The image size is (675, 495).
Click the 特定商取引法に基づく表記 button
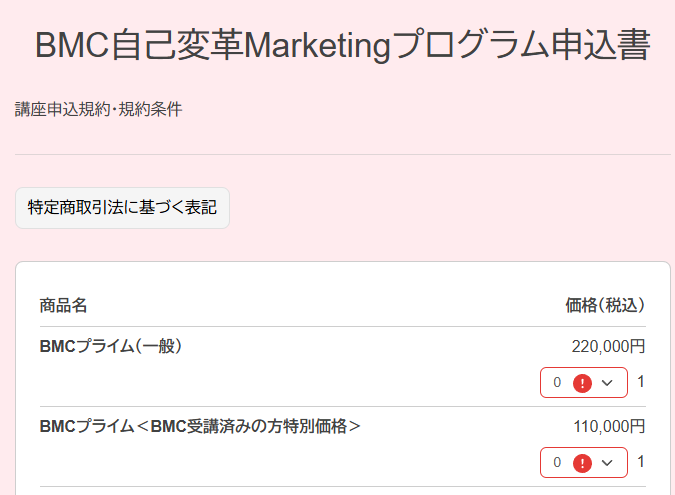[x=122, y=208]
